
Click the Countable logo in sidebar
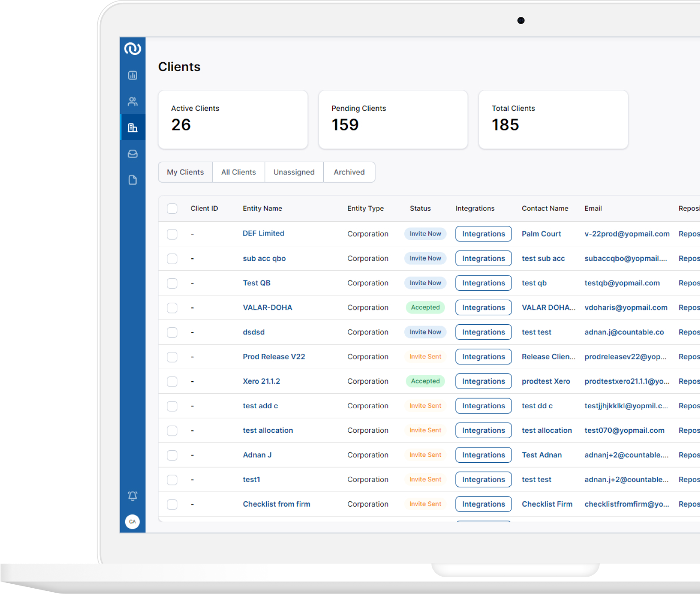[x=133, y=49]
